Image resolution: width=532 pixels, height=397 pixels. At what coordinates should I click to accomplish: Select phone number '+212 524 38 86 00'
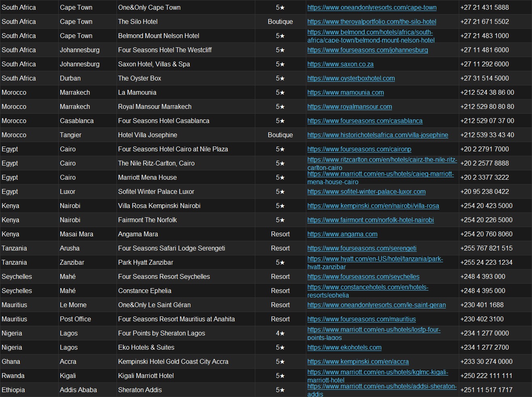click(487, 92)
